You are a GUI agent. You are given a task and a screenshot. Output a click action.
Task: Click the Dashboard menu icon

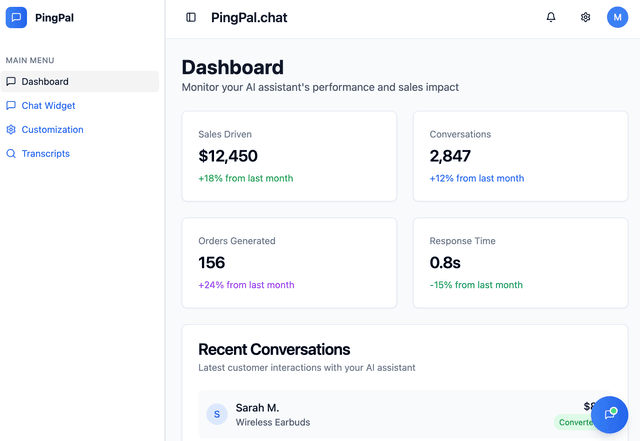point(11,81)
